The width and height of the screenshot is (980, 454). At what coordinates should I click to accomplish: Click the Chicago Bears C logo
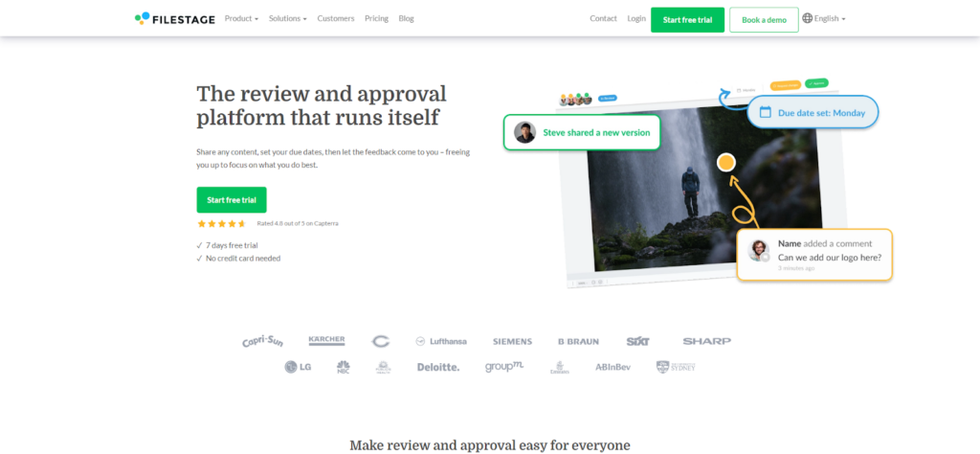381,341
